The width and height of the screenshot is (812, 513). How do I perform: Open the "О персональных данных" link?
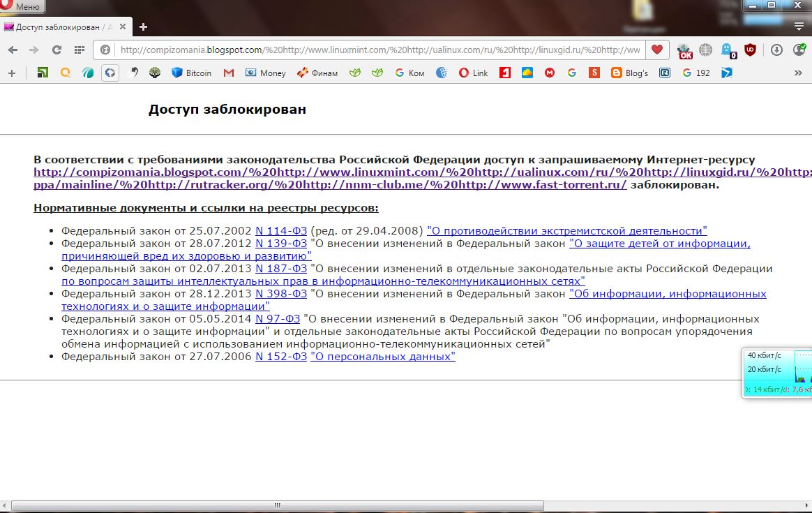(382, 357)
